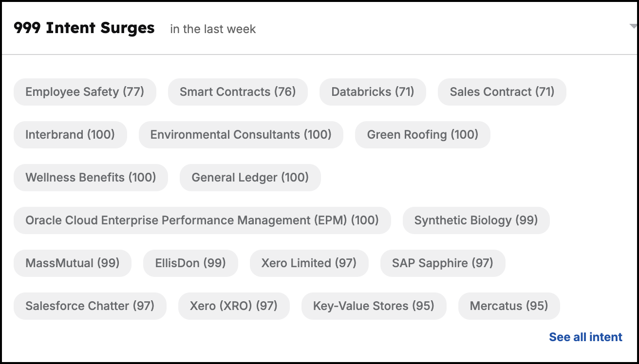
Task: Select the Employee Safety (77) tag
Action: 85,92
